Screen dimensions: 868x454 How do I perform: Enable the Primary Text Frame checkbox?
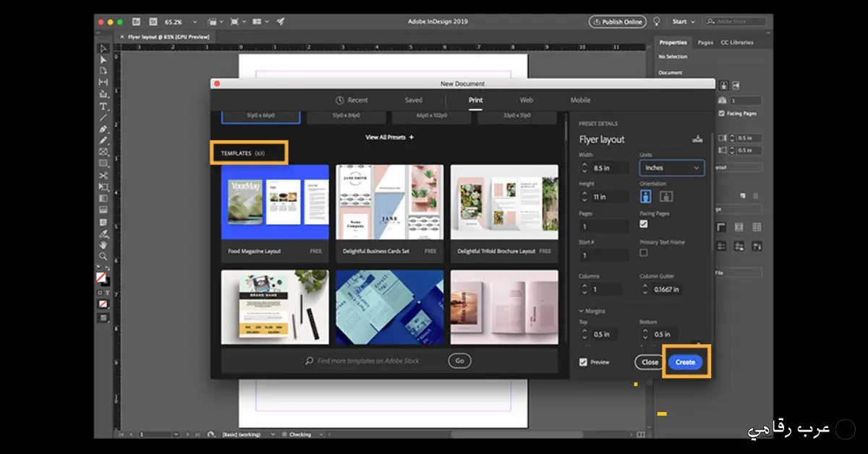643,253
